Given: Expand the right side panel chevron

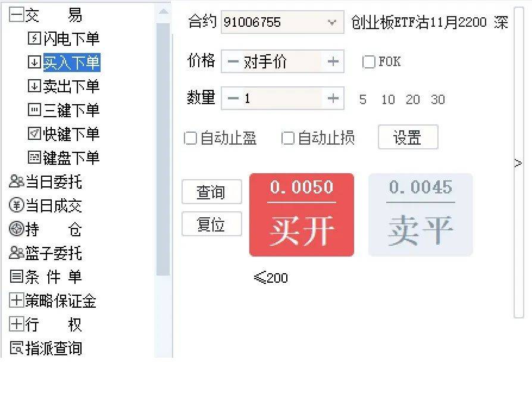Looking at the screenshot, I should [517, 162].
